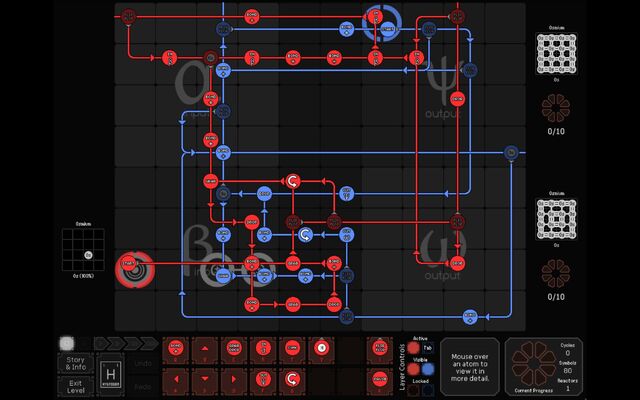Lock the blue layer
The width and height of the screenshot is (640, 400).
click(428, 390)
